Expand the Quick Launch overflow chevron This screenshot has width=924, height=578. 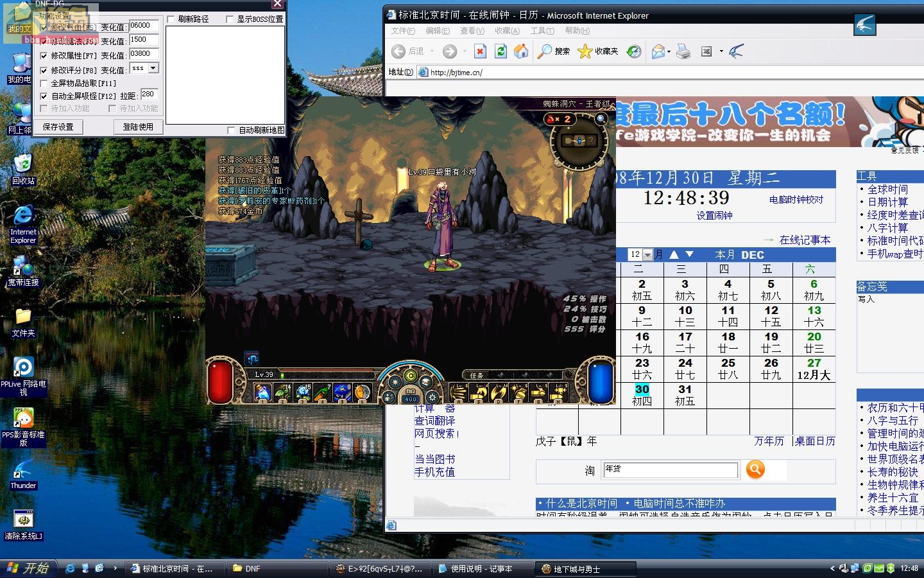[116, 568]
